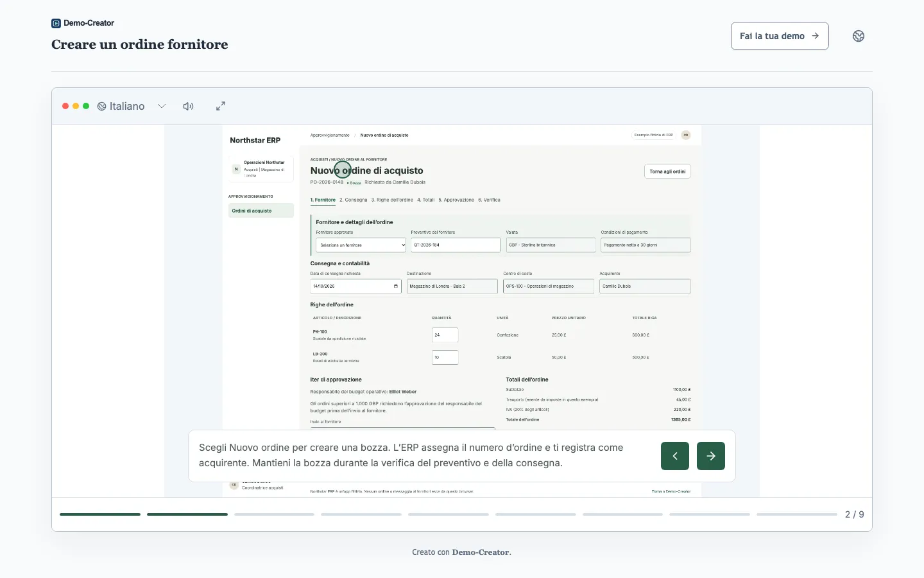The height and width of the screenshot is (578, 924).
Task: Click the supplier quote field QT-2026-184
Action: tap(456, 245)
